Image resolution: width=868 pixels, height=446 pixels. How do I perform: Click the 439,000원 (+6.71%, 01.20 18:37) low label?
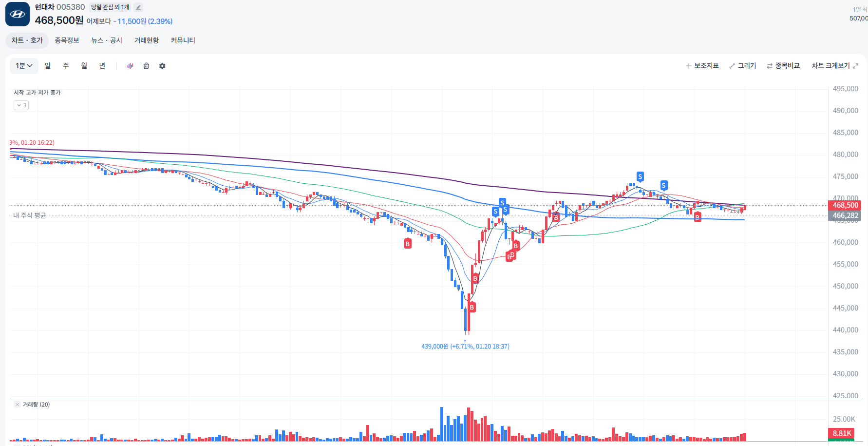coord(465,347)
